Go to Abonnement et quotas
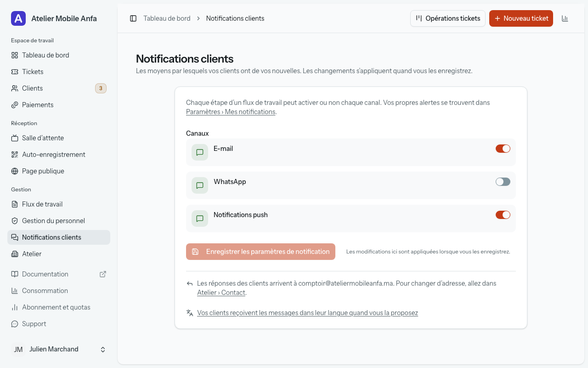The height and width of the screenshot is (368, 588). coord(59,307)
